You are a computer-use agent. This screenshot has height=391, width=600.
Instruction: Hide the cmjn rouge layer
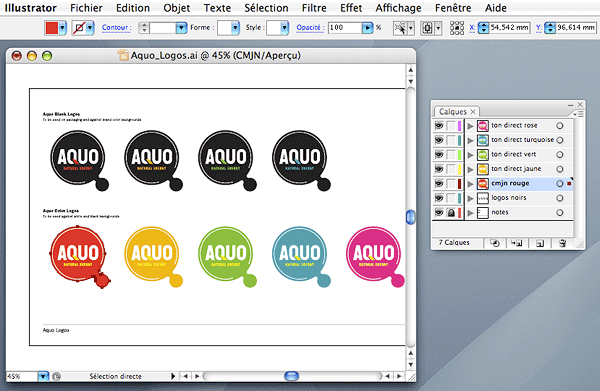click(x=439, y=183)
